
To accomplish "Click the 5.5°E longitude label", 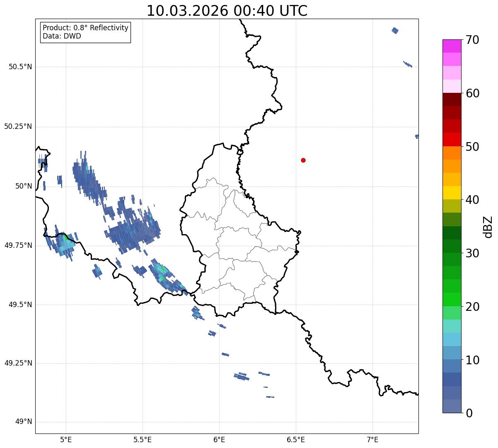I will pyautogui.click(x=143, y=439).
